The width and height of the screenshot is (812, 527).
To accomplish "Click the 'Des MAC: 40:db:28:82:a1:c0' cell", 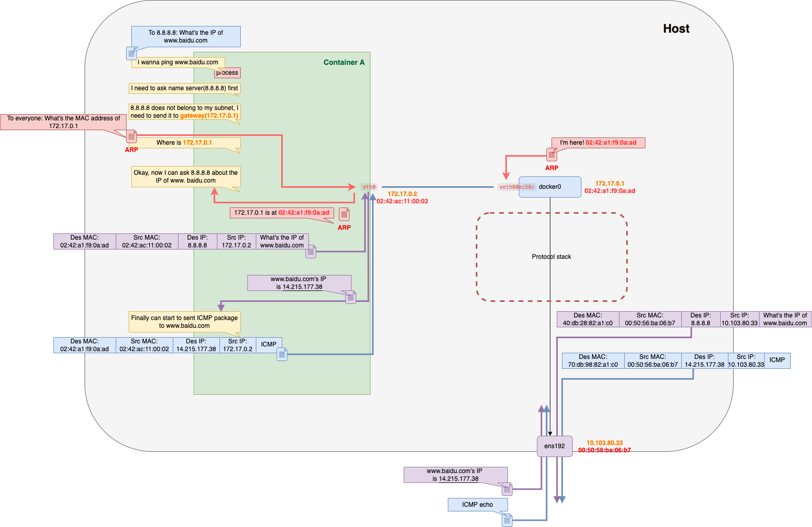I will (588, 319).
